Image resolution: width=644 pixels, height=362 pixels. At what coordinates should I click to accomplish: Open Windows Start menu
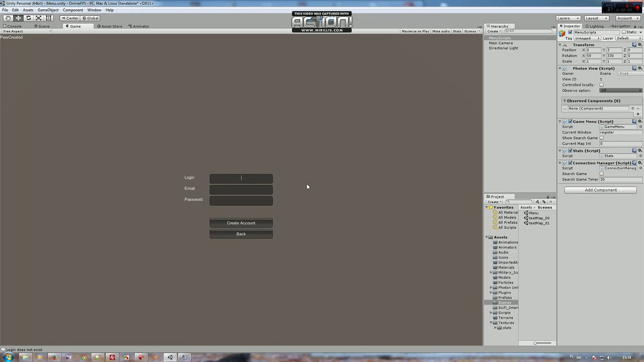coord(9,357)
